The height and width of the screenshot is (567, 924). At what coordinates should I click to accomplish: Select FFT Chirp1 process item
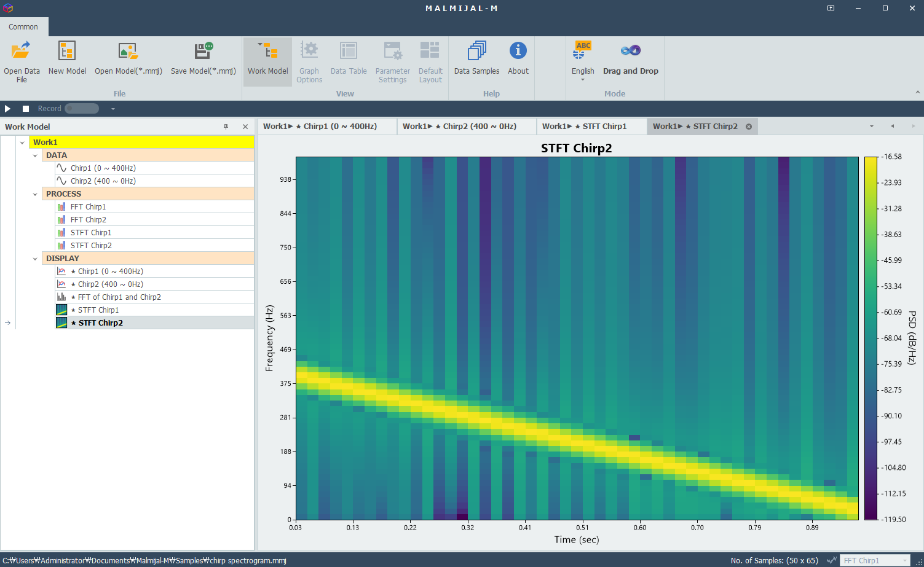pyautogui.click(x=154, y=207)
